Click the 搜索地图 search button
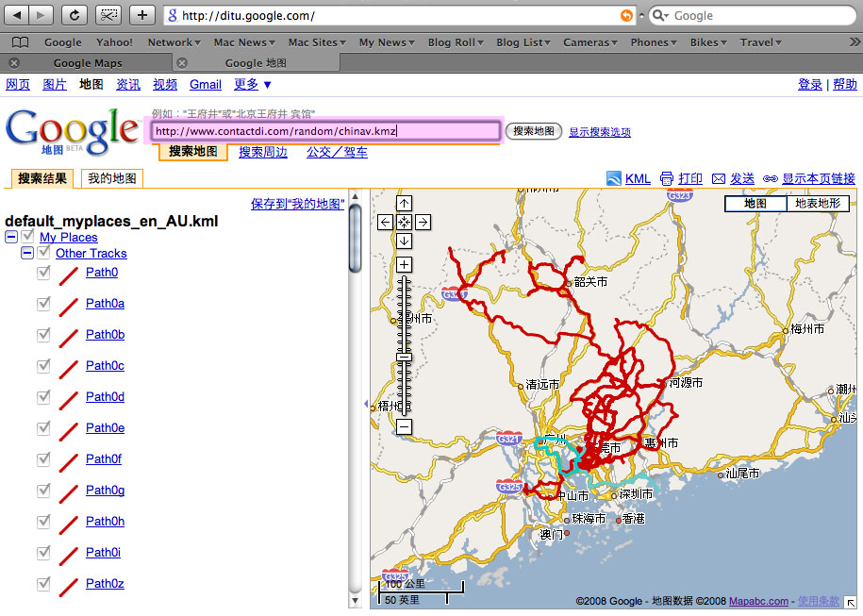Viewport: 863px width, 616px height. [x=533, y=131]
